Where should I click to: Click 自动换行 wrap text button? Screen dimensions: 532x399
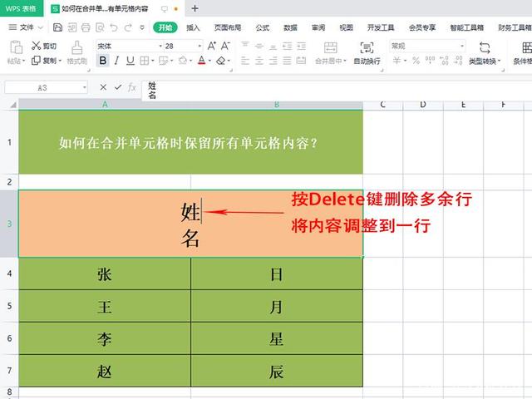pyautogui.click(x=367, y=53)
